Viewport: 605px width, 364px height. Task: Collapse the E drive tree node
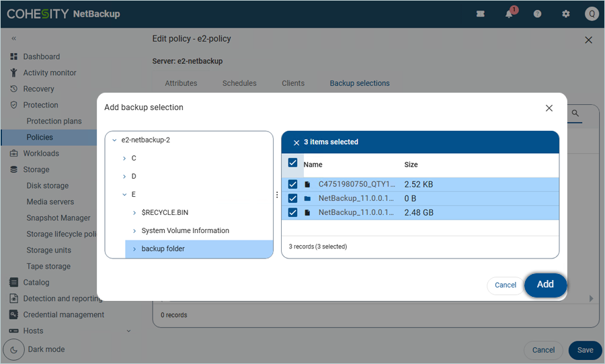tap(124, 195)
